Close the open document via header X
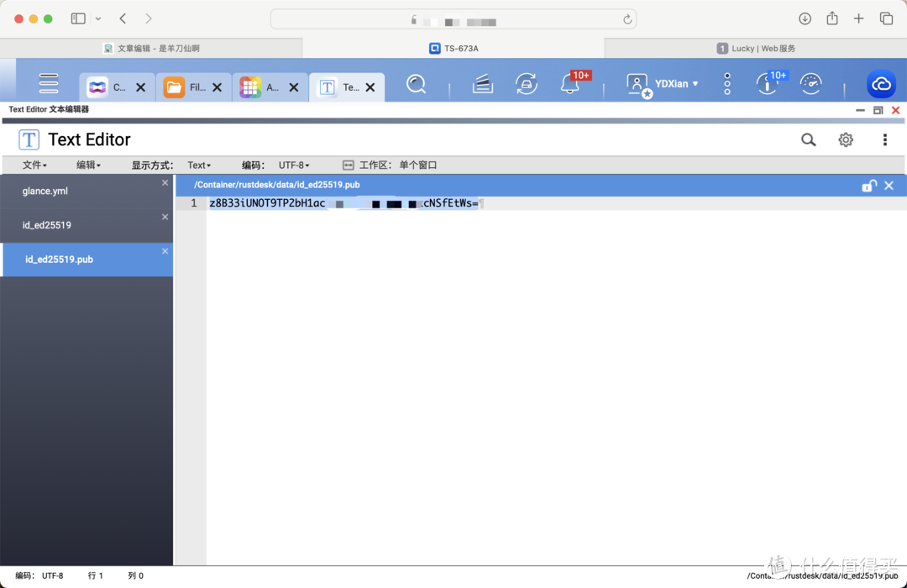The image size is (907, 588). pos(889,185)
